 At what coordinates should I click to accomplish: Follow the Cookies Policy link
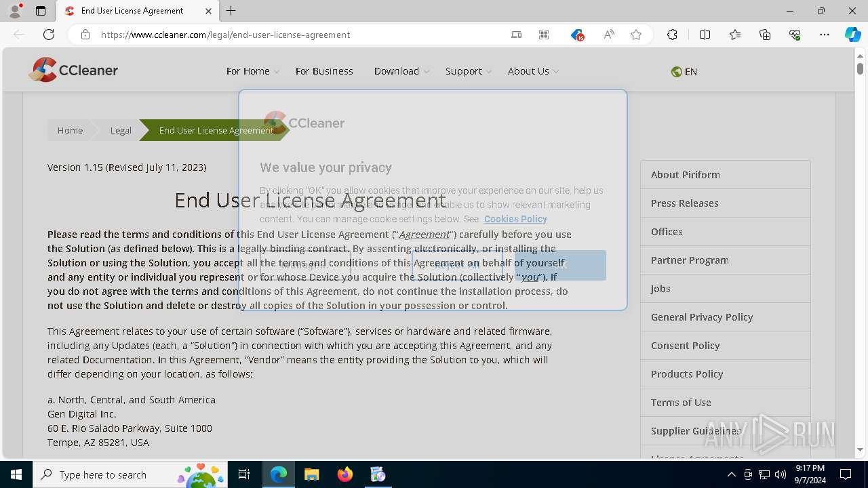515,219
